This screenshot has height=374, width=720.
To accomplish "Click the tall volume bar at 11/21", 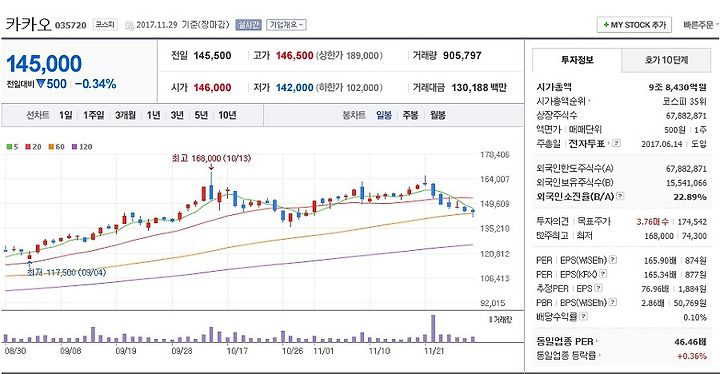I will (x=433, y=329).
